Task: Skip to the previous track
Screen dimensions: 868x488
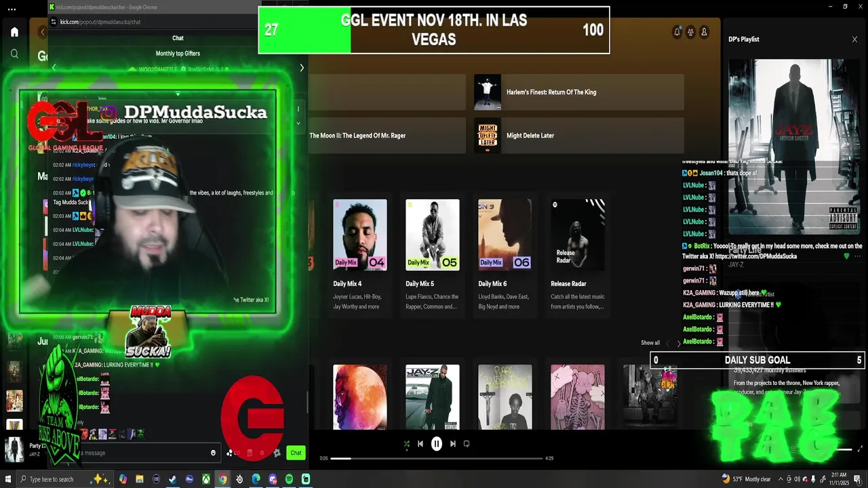Action: (x=420, y=444)
